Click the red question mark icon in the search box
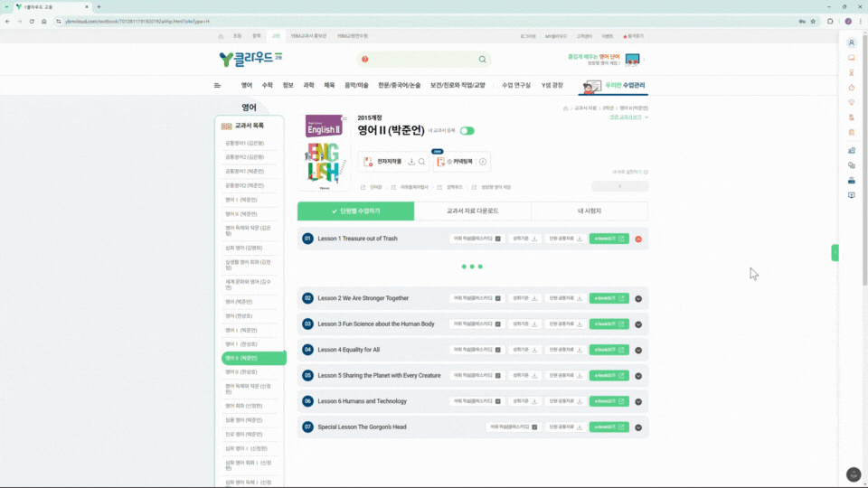 tap(364, 60)
